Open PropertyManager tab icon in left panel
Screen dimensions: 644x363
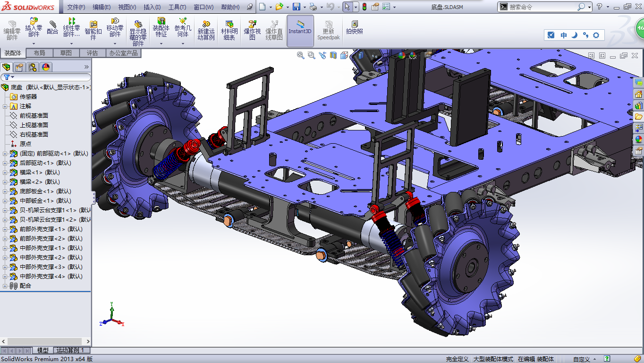(x=19, y=67)
